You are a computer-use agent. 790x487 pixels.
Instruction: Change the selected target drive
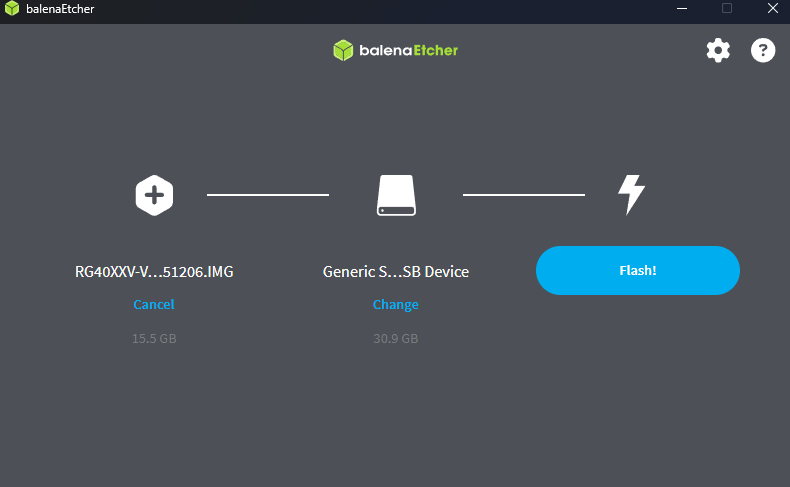396,304
